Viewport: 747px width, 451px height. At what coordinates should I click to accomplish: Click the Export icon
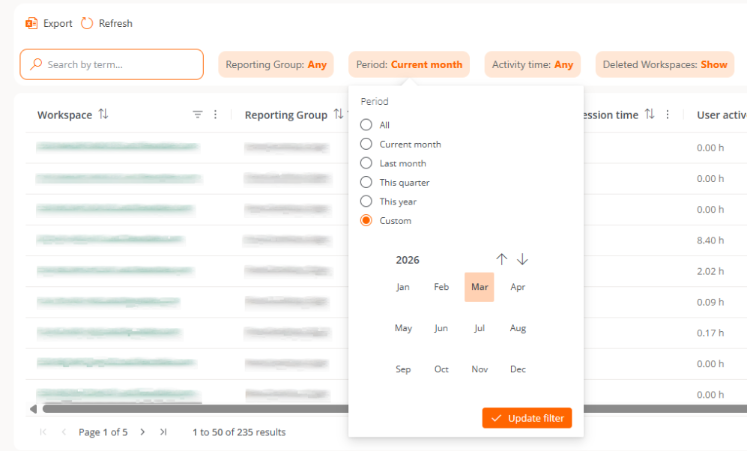pos(31,23)
